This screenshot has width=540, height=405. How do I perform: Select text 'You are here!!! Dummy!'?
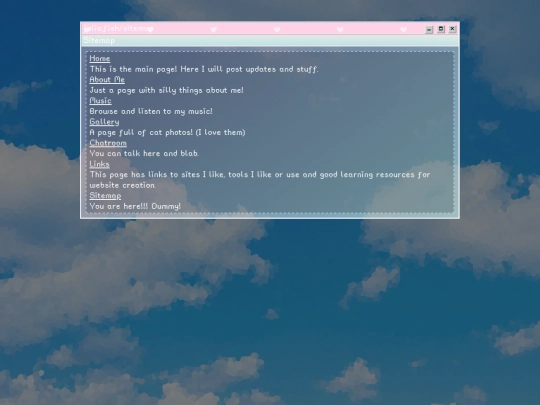pyautogui.click(x=135, y=206)
